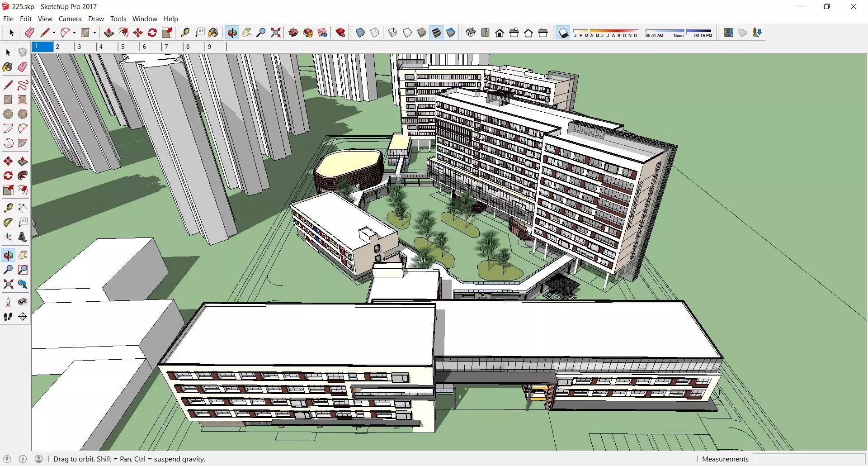Open the Window menu
Viewport: 868px width, 466px height.
click(145, 19)
